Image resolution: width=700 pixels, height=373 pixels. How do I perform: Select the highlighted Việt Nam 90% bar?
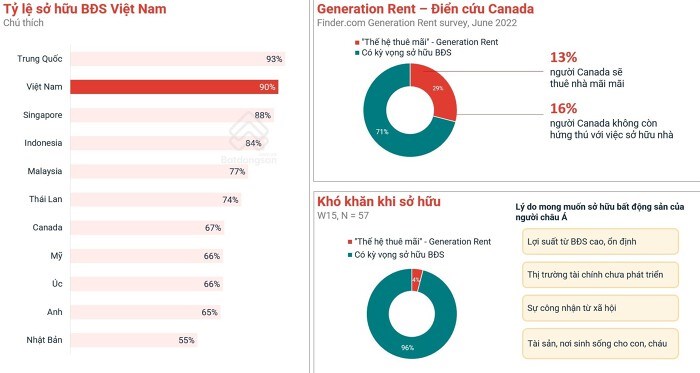tap(174, 87)
